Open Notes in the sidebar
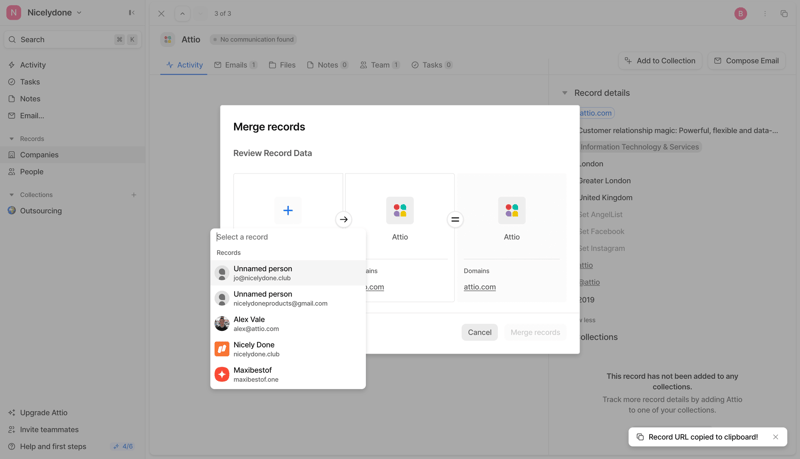Image resolution: width=800 pixels, height=459 pixels. 30,98
